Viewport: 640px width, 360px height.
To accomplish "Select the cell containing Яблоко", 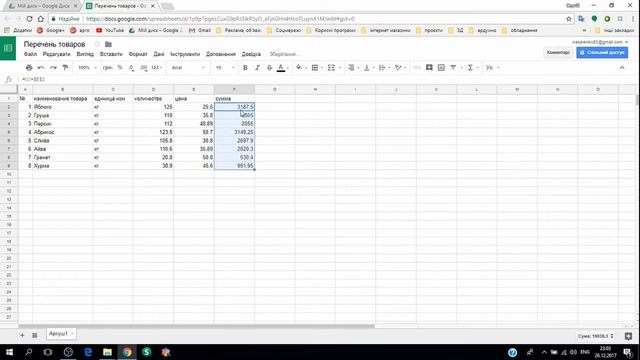I will pyautogui.click(x=62, y=107).
